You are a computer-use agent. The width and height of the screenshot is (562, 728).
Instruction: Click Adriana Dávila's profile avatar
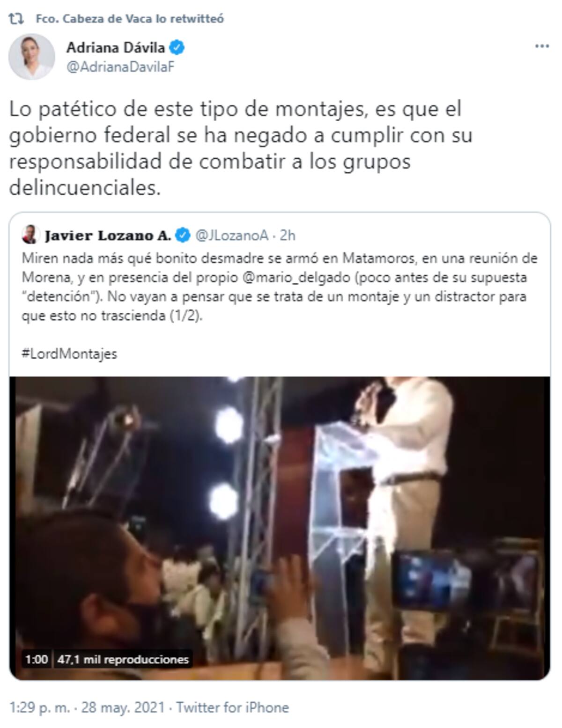tap(32, 57)
